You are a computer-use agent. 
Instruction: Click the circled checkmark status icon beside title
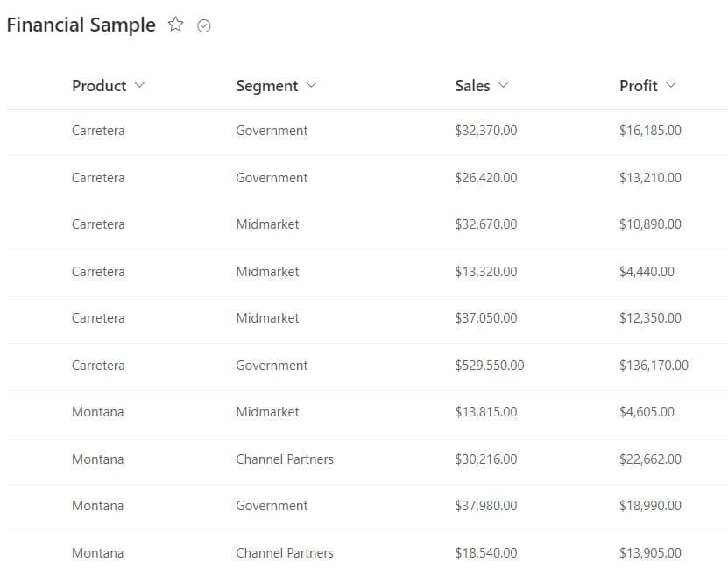[x=204, y=25]
